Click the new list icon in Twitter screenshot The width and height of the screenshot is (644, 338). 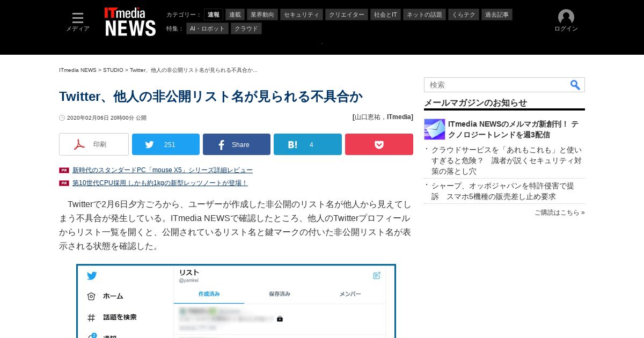377,275
